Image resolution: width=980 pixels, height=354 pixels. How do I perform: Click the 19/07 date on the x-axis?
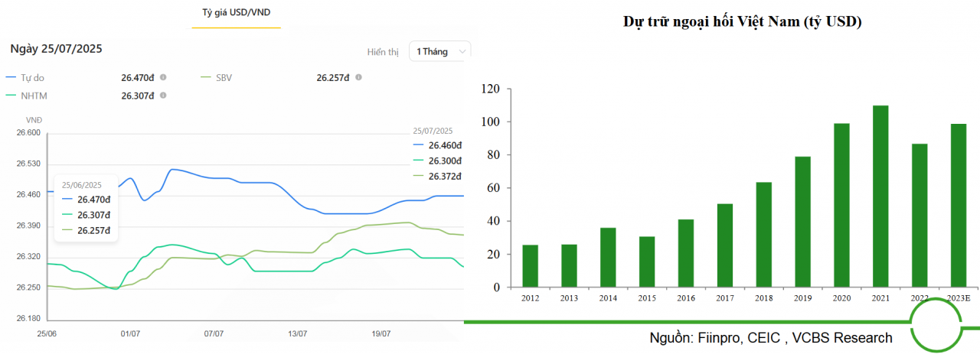point(381,333)
